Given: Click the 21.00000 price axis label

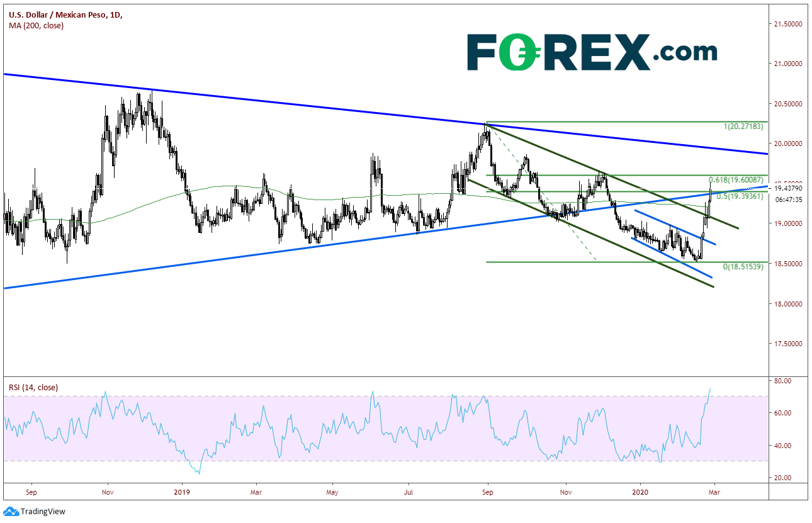Looking at the screenshot, I should coord(789,64).
